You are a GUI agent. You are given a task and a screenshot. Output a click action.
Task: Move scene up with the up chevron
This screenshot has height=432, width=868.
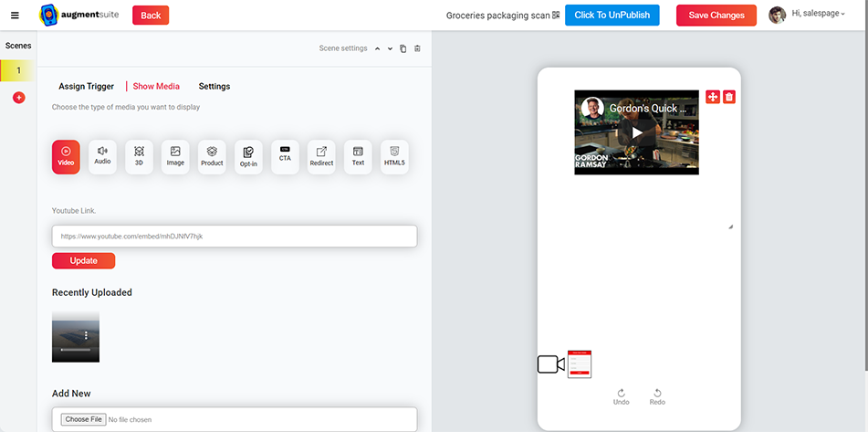click(378, 48)
